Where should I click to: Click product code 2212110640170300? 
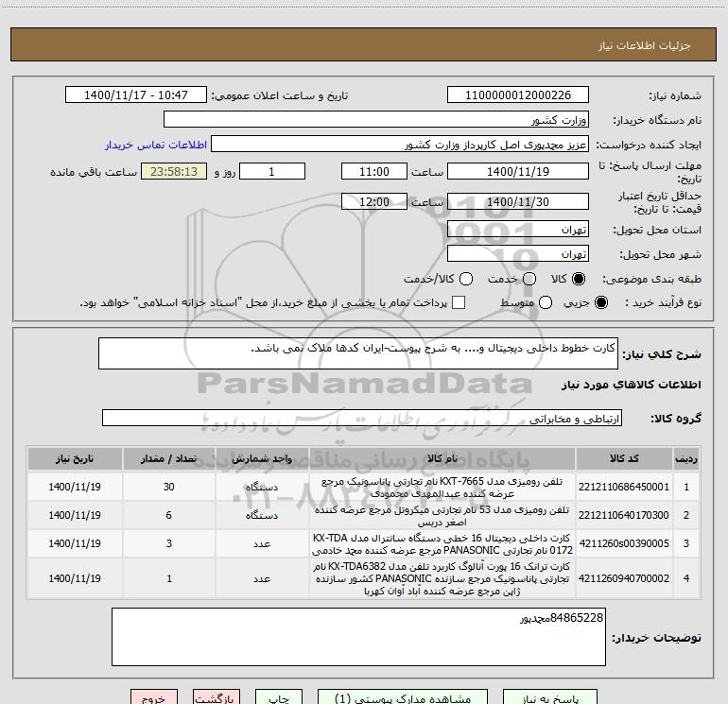(x=624, y=515)
